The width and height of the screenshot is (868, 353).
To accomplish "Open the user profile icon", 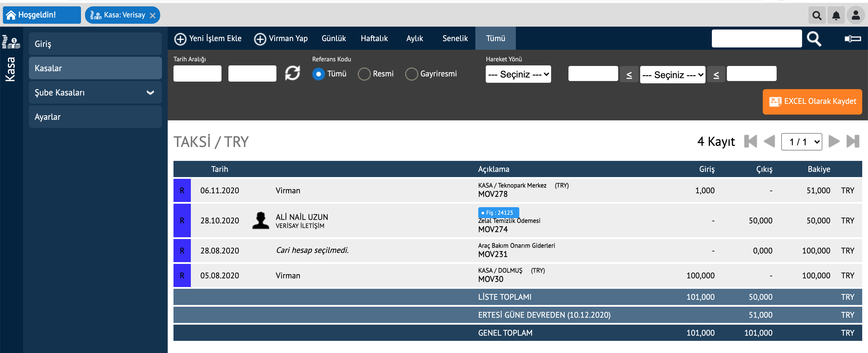I will tap(856, 15).
